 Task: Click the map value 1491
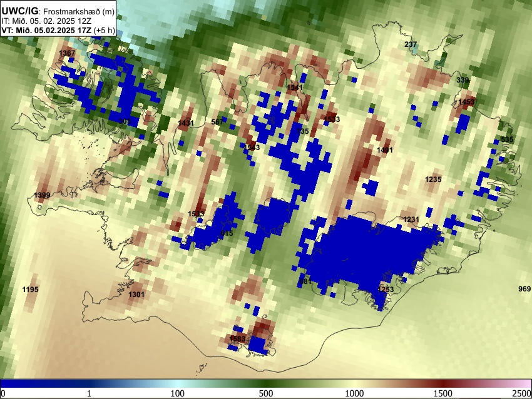(x=385, y=150)
